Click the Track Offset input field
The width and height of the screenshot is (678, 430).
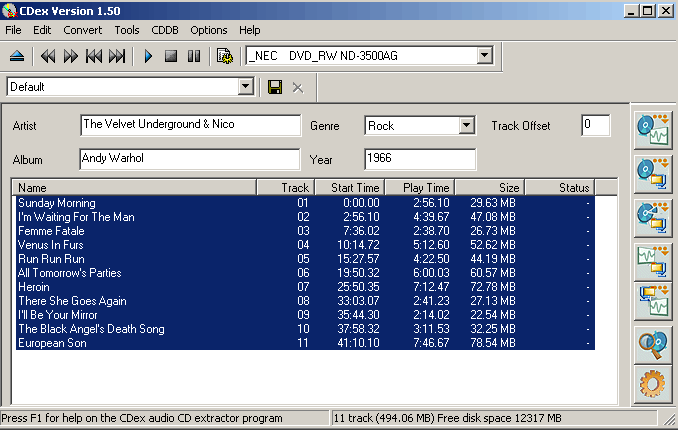[595, 125]
